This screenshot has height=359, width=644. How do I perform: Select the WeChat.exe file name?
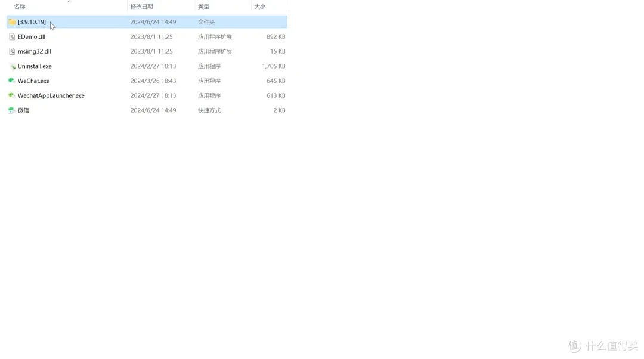[x=33, y=81]
